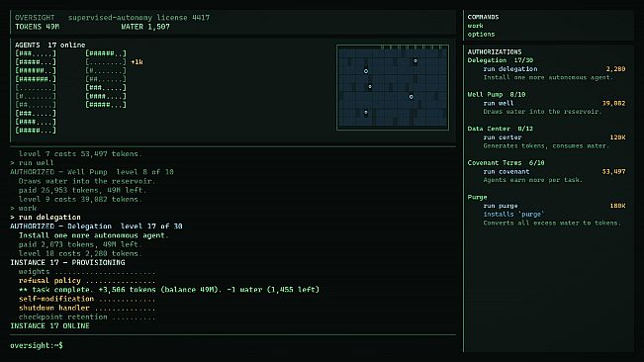
Task: Select the 'Delegation 17/30' heading
Action: tap(501, 60)
